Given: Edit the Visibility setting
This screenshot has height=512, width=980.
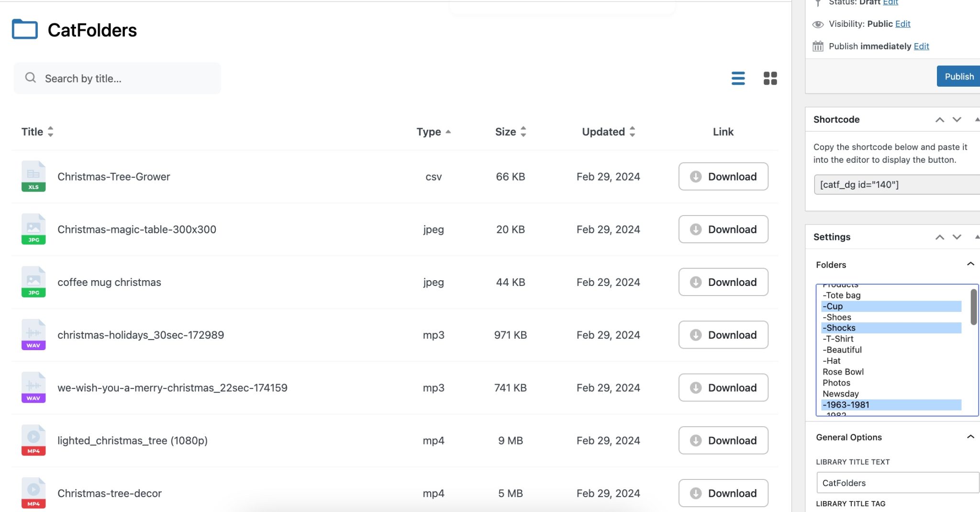Looking at the screenshot, I should click(902, 24).
